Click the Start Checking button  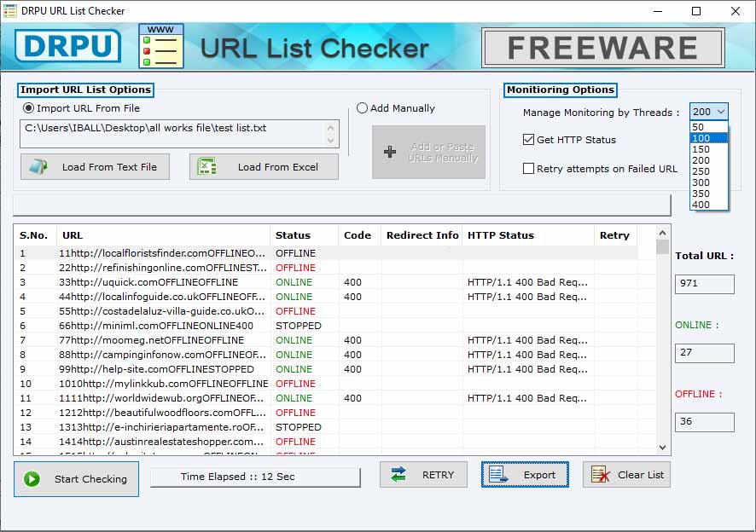(76, 479)
